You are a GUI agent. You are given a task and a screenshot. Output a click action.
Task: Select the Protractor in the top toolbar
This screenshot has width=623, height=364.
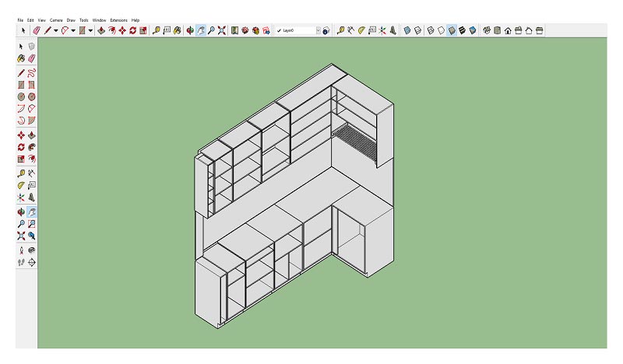coord(361,30)
